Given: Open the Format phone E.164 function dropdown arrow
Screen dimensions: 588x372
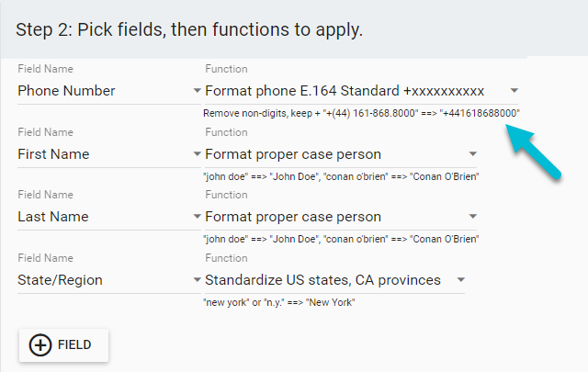Looking at the screenshot, I should (x=514, y=90).
